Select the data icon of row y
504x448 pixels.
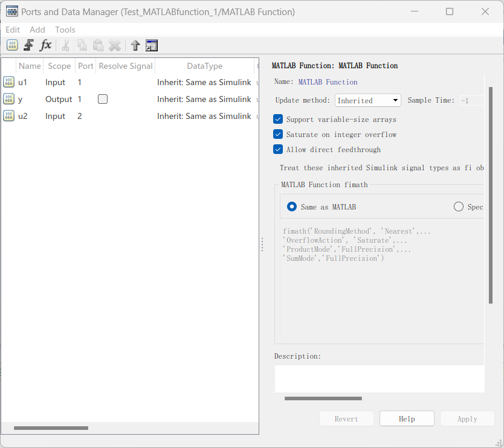tap(8, 99)
